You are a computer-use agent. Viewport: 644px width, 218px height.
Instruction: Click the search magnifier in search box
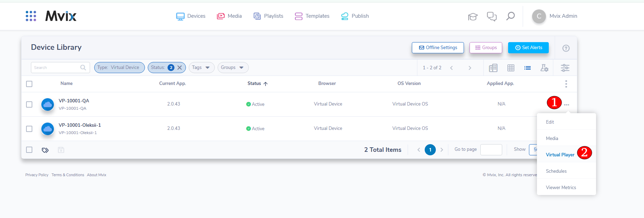[x=83, y=68]
